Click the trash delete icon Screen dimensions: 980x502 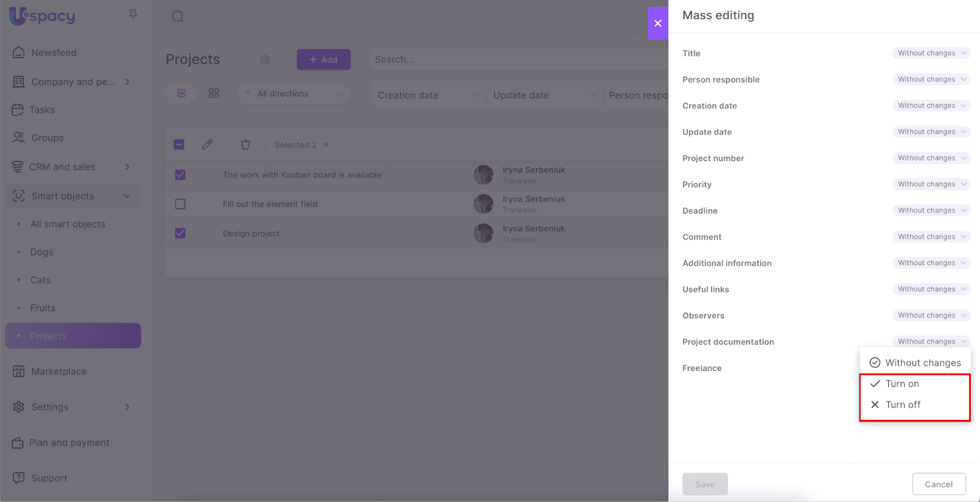tap(246, 144)
